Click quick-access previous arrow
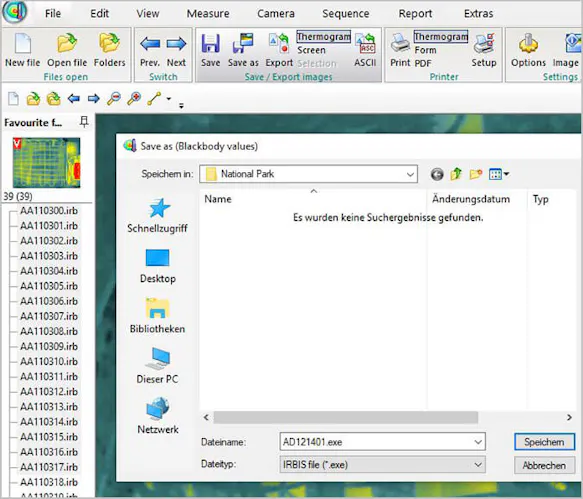The width and height of the screenshot is (583, 499). click(74, 99)
